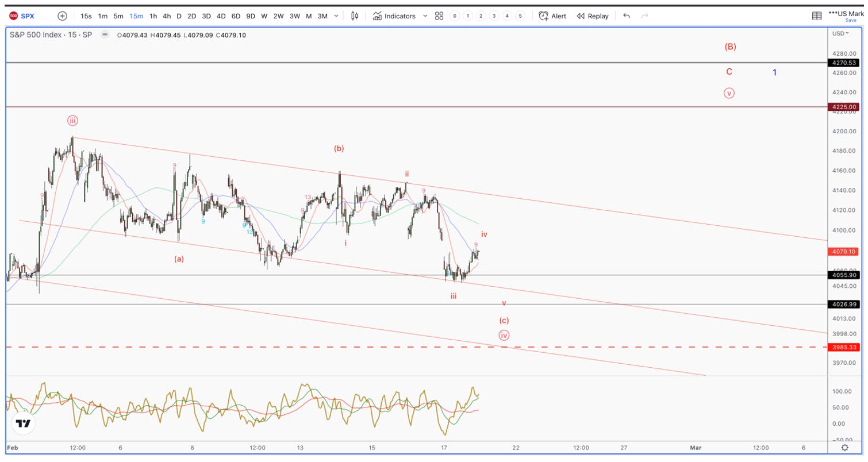Switch to the 4h timeframe
This screenshot has width=868, height=462.
[167, 16]
